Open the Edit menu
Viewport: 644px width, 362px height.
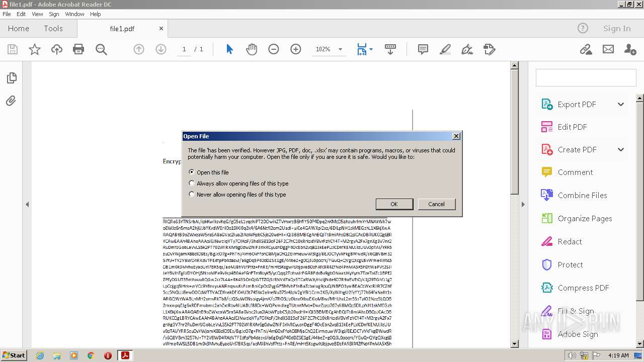point(21,14)
